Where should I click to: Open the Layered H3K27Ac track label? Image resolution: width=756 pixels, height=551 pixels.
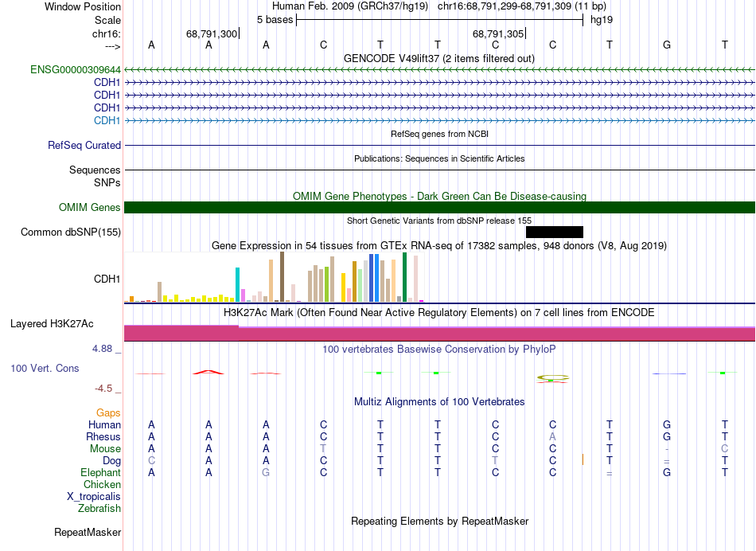pos(52,324)
